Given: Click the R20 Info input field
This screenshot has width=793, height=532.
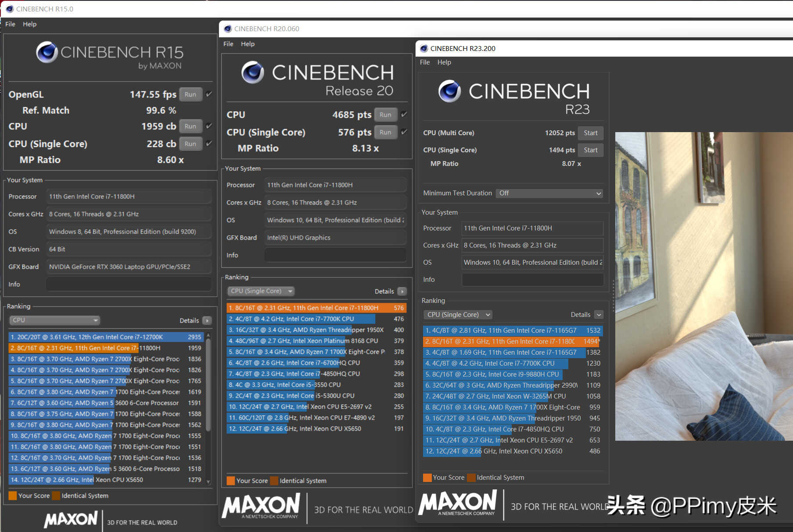Looking at the screenshot, I should click(x=335, y=255).
